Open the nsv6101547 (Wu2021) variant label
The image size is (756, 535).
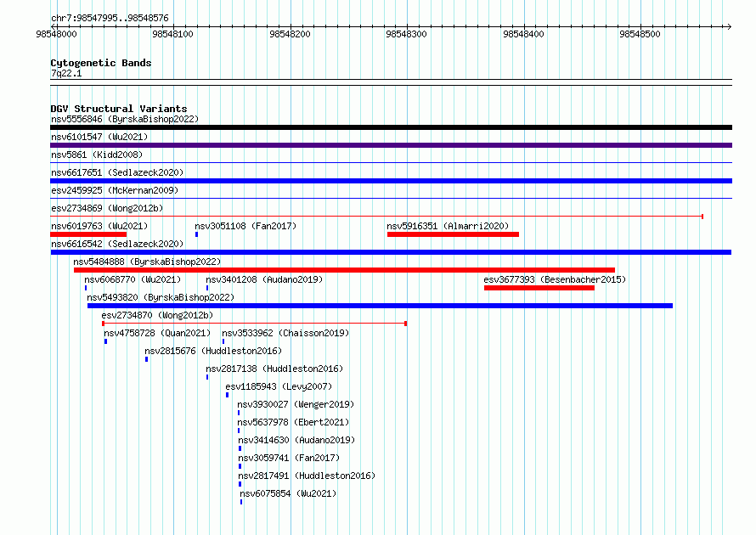99,137
